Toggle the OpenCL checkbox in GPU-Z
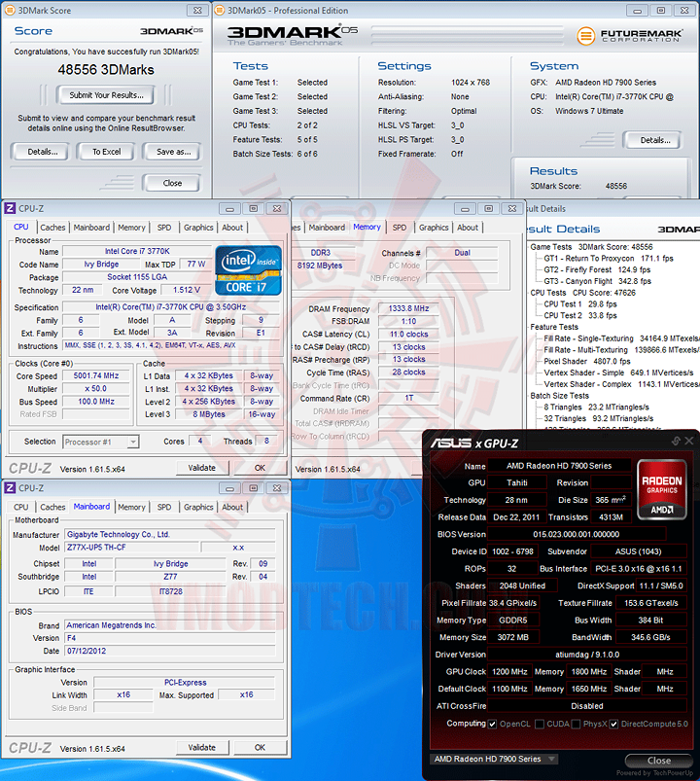 pyautogui.click(x=492, y=725)
